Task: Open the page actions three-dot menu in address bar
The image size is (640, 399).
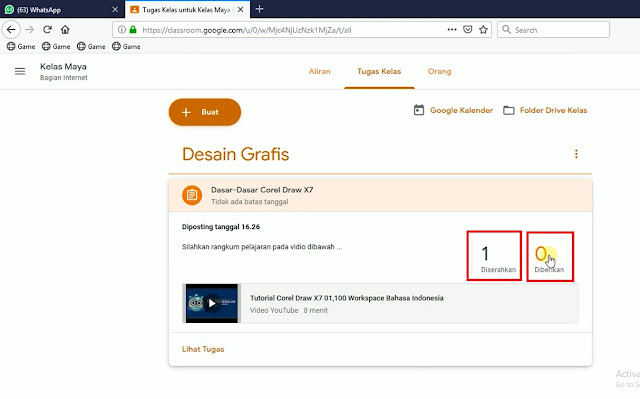Action: [452, 29]
